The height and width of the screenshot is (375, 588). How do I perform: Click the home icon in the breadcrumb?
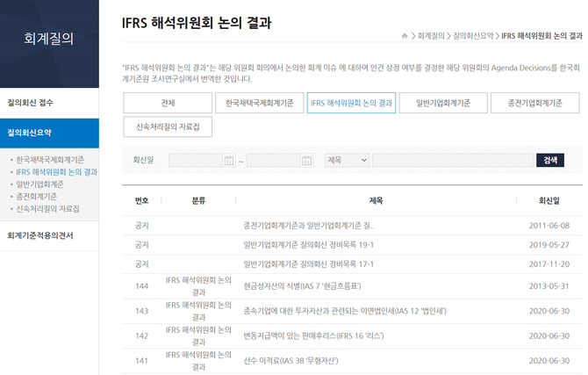(405, 36)
